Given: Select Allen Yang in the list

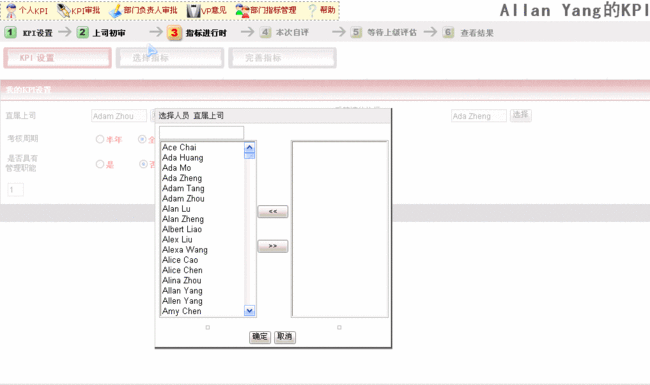Looking at the screenshot, I should (182, 300).
